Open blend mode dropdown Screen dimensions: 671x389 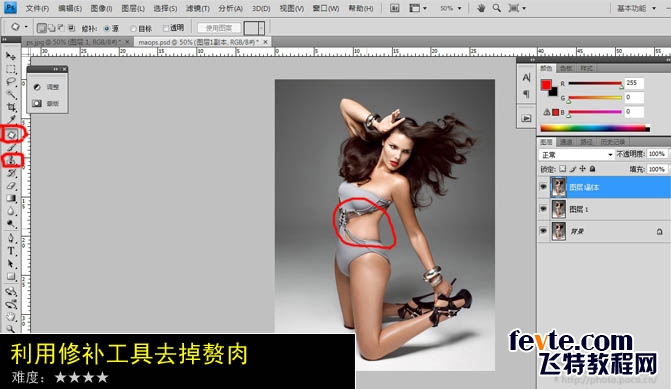576,154
